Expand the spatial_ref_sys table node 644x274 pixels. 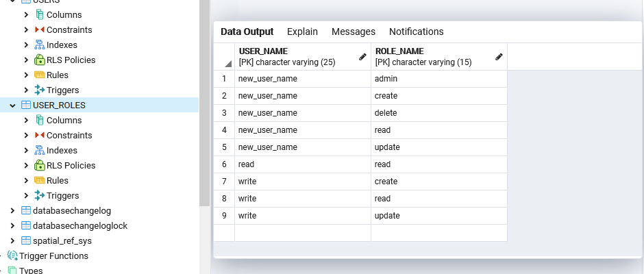point(13,240)
